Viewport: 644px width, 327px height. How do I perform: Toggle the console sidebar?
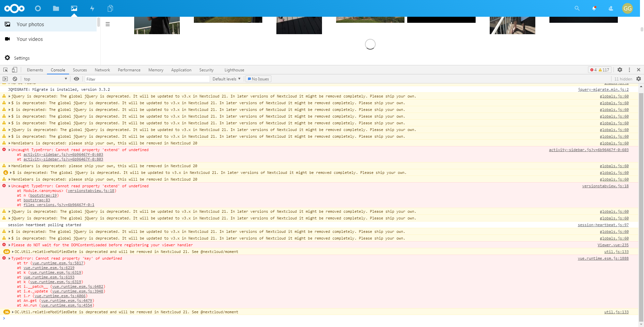[x=5, y=79]
